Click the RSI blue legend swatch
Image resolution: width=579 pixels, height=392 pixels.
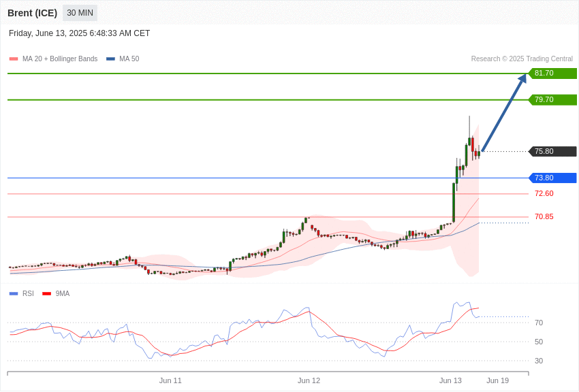click(14, 293)
